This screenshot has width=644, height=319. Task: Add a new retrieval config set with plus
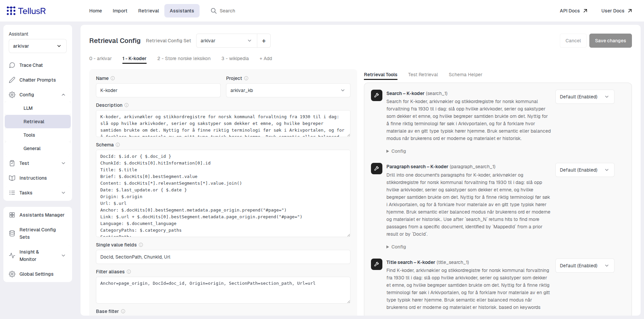[x=264, y=41]
